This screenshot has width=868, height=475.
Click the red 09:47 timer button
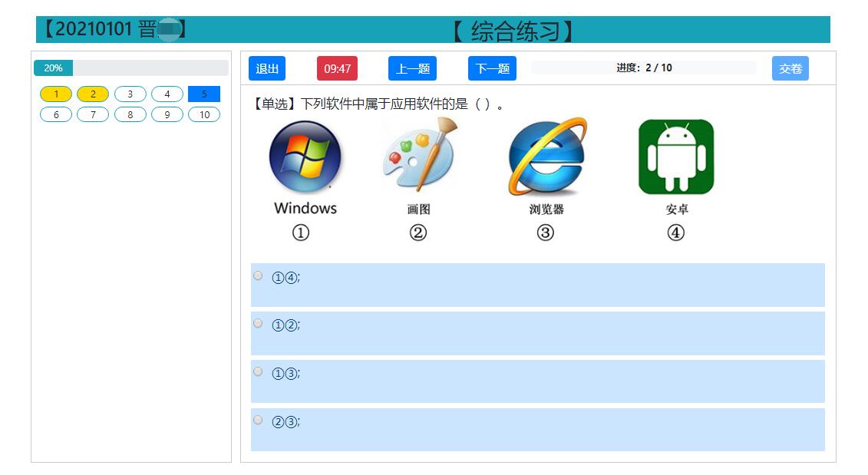point(337,68)
